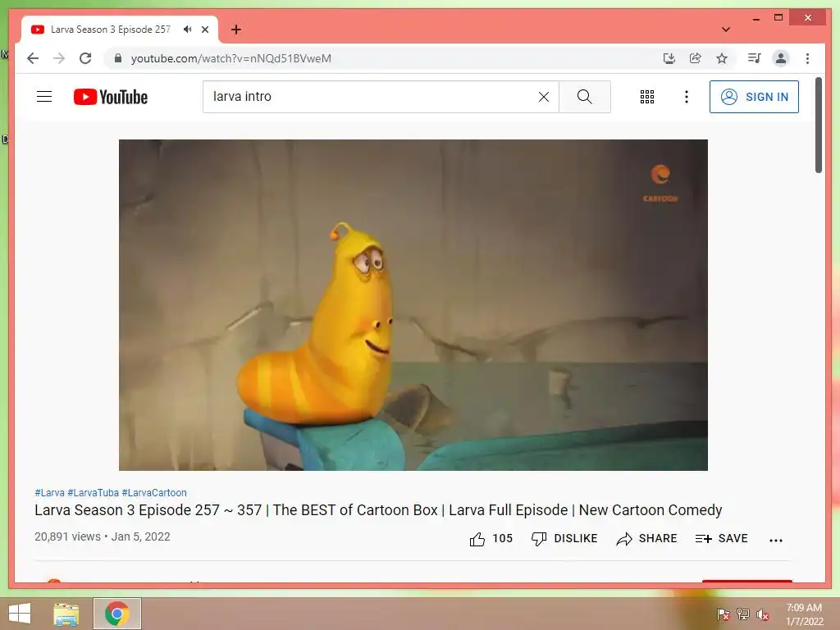Mute the tab using the speaker icon
This screenshot has width=840, height=630.
click(188, 30)
